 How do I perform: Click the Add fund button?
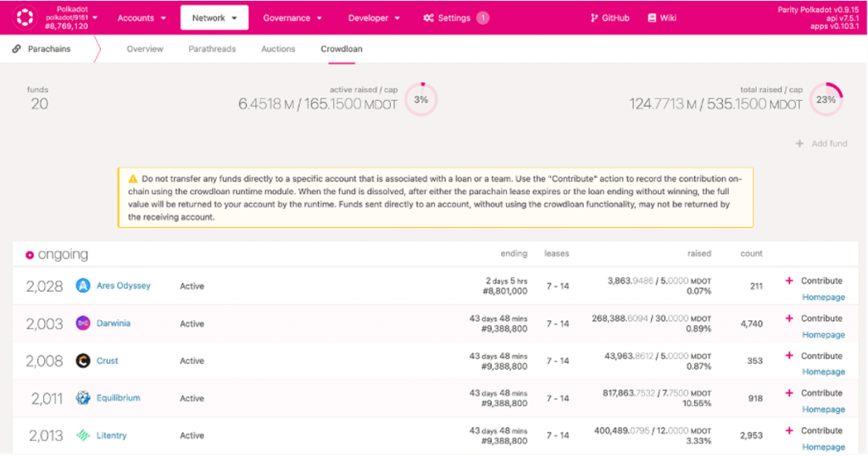point(821,143)
